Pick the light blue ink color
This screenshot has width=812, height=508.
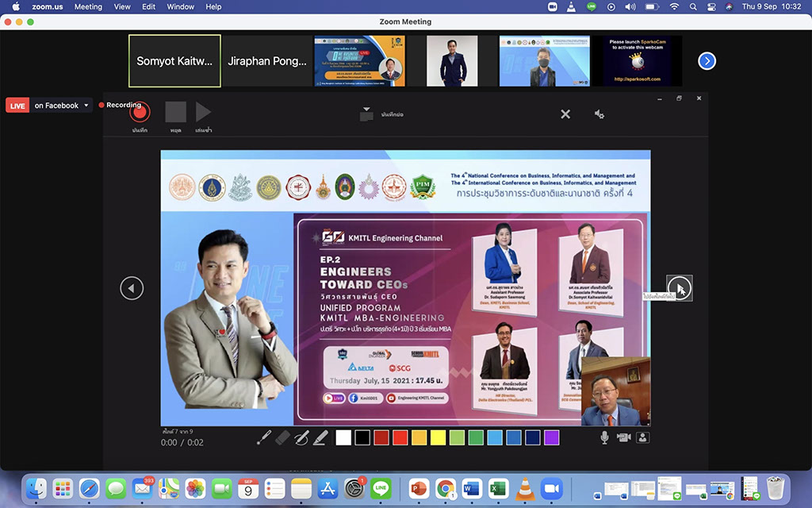pyautogui.click(x=495, y=438)
